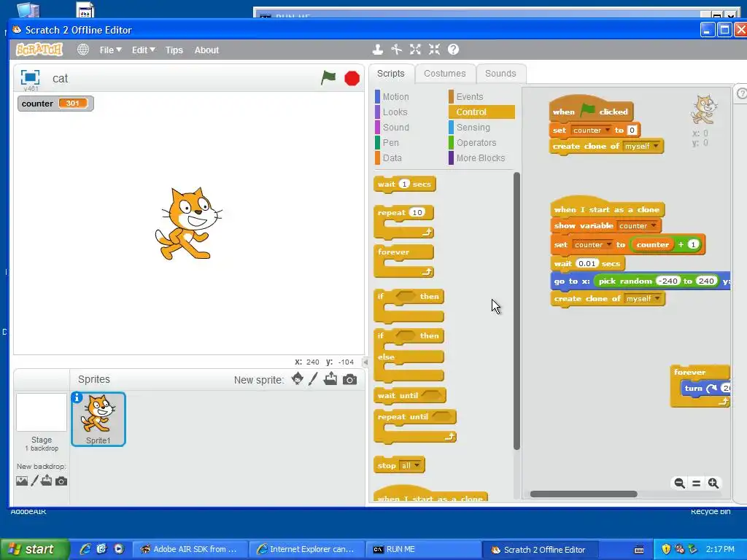Select the Sensing block category

pyautogui.click(x=473, y=127)
